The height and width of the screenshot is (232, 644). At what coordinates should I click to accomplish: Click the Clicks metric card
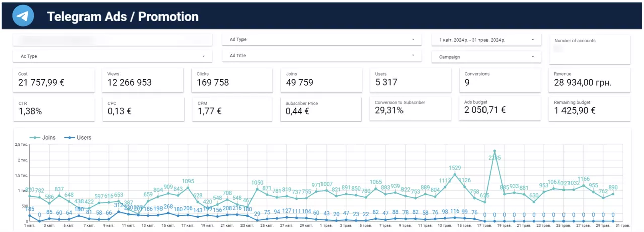pyautogui.click(x=232, y=81)
